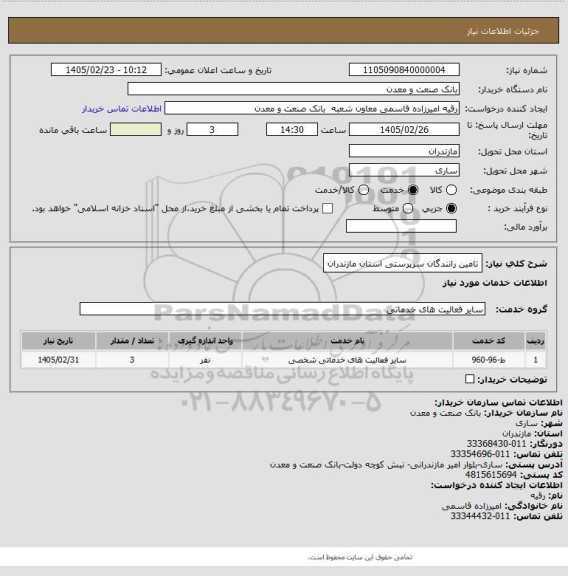The image size is (568, 576).
Task: Click the شهر محل تحویل field
Action: (x=404, y=170)
